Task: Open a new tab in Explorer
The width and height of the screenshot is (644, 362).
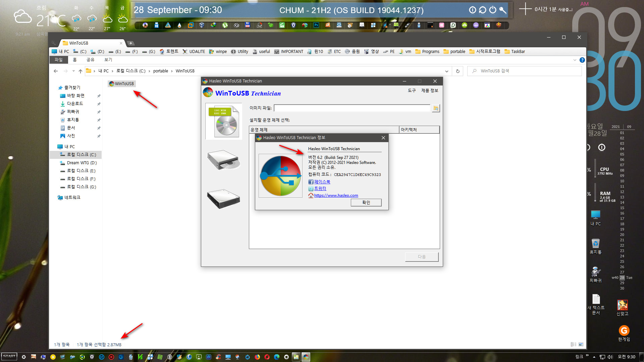Action: 131,43
